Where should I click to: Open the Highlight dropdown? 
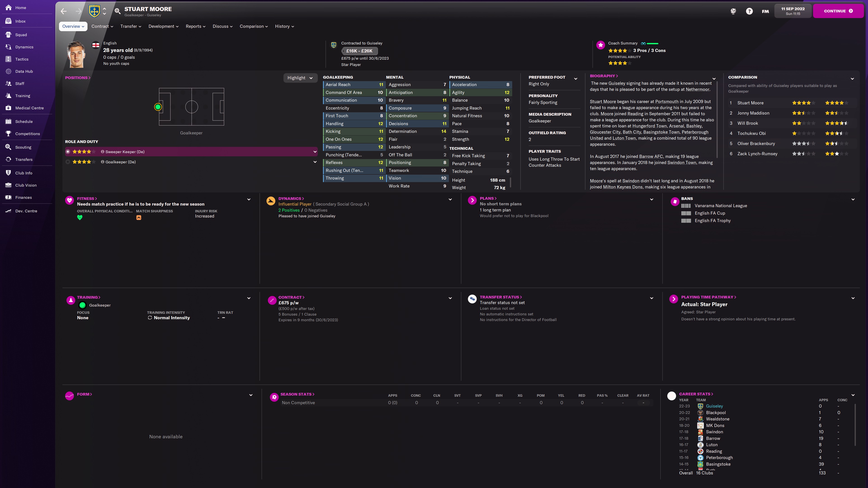tap(300, 78)
